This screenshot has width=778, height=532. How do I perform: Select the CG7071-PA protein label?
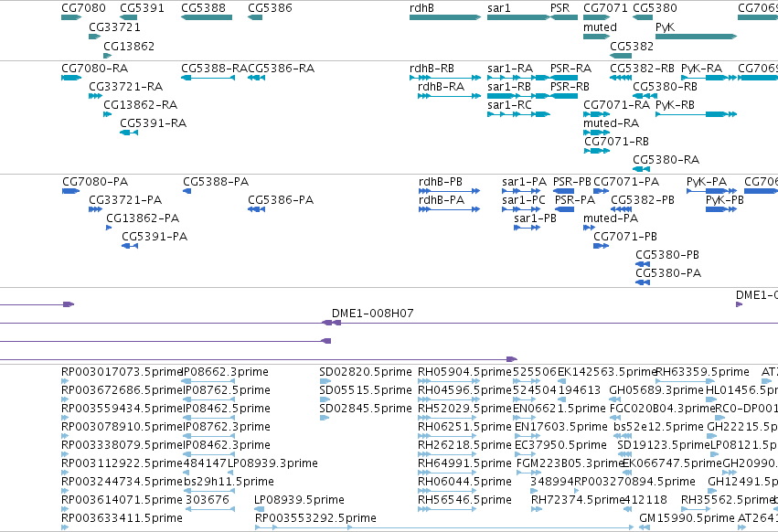[626, 182]
